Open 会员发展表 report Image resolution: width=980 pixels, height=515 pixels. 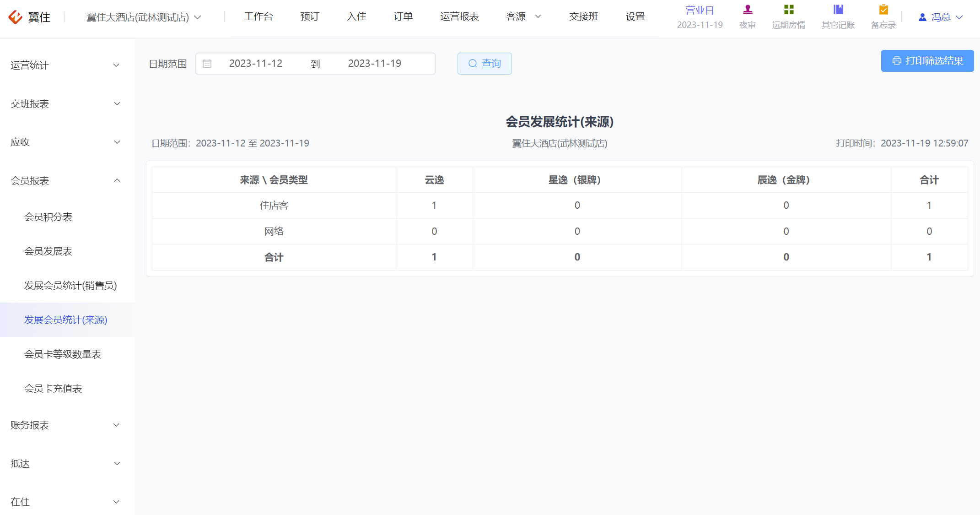tap(67, 251)
